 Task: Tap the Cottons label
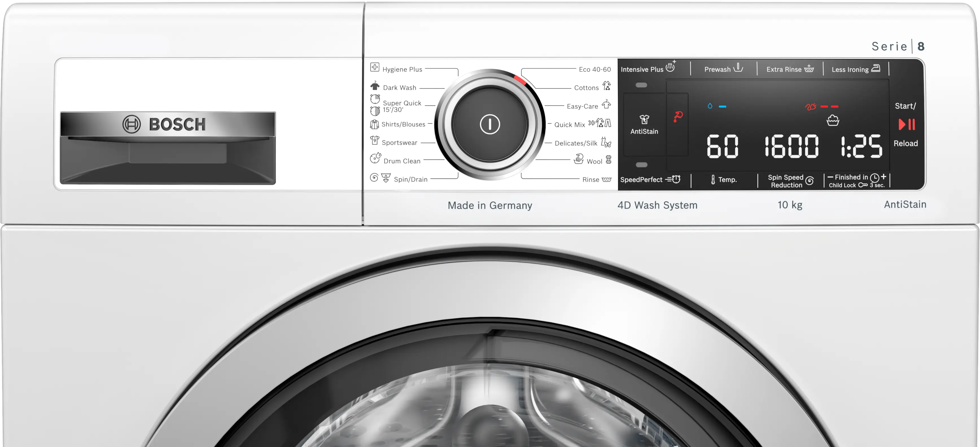pos(586,88)
